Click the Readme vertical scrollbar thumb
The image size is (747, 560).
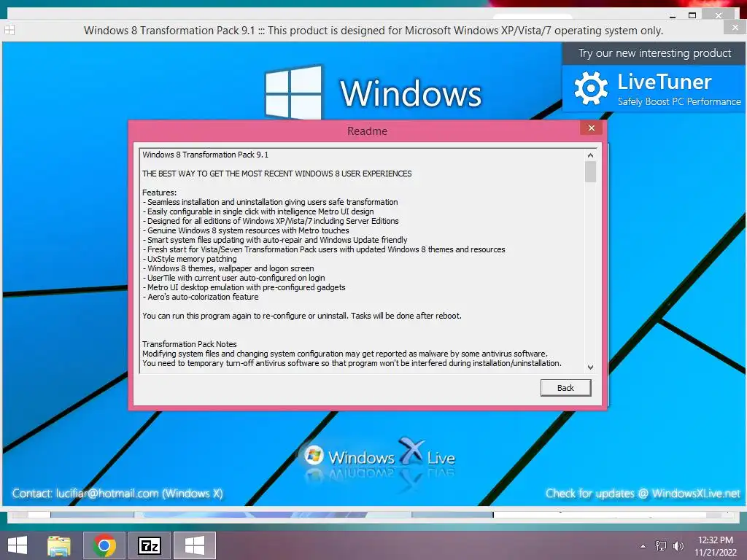[590, 172]
